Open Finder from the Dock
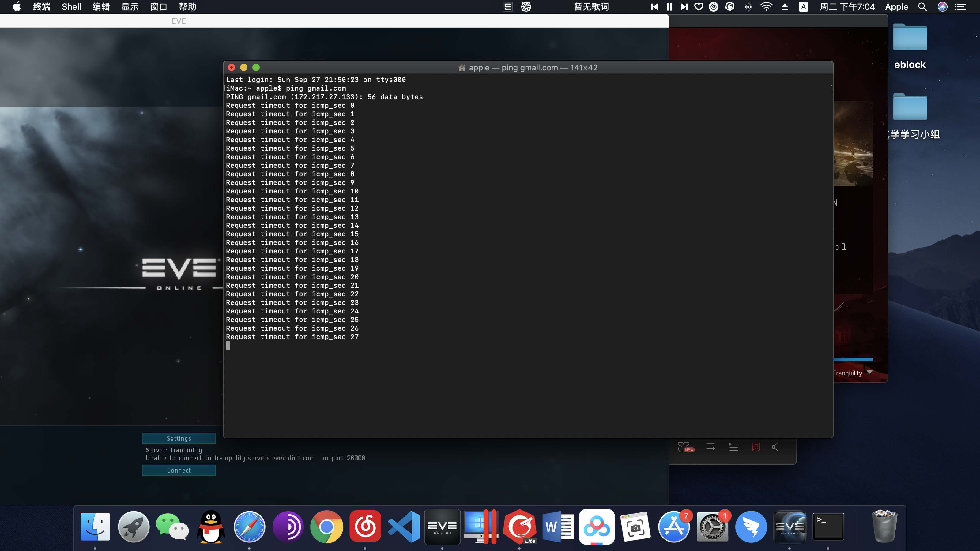Image resolution: width=980 pixels, height=551 pixels. pyautogui.click(x=95, y=527)
